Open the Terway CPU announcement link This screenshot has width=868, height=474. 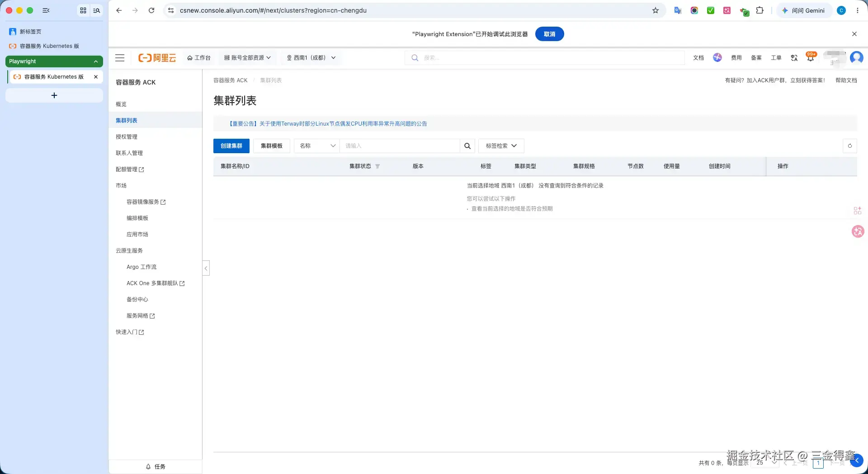tap(328, 124)
